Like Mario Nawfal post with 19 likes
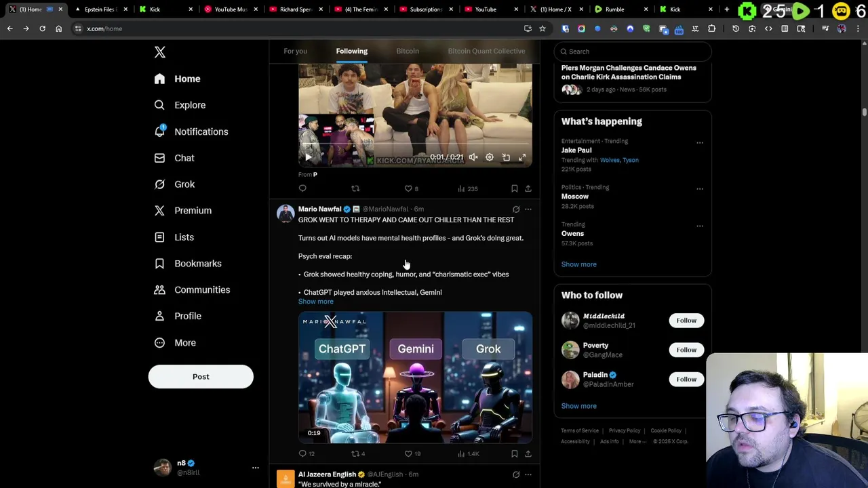Image resolution: width=868 pixels, height=488 pixels. (412, 453)
